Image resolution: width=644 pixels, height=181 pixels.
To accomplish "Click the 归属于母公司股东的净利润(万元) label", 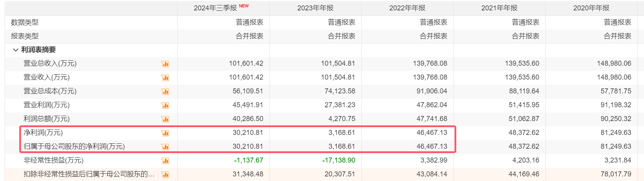I will (74, 146).
